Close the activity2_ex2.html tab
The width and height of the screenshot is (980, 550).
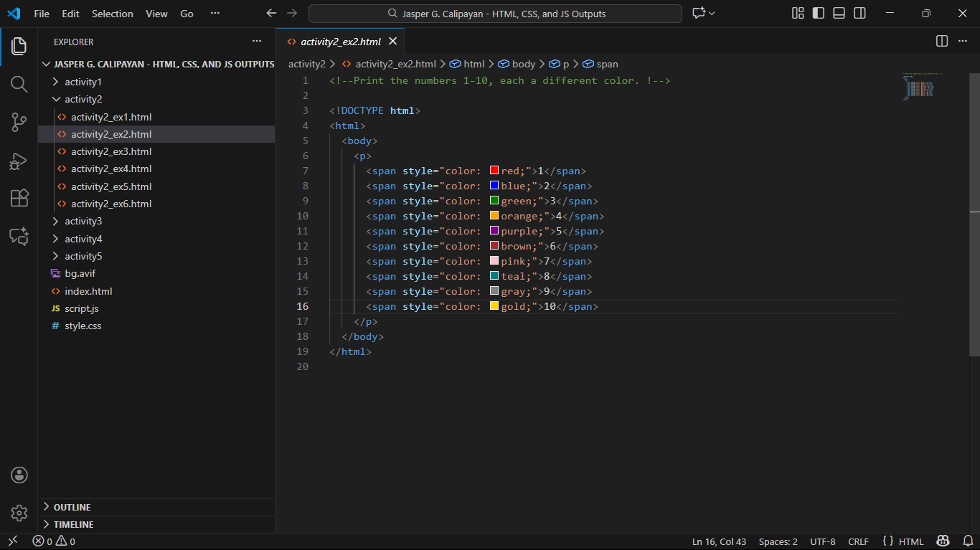(x=392, y=42)
